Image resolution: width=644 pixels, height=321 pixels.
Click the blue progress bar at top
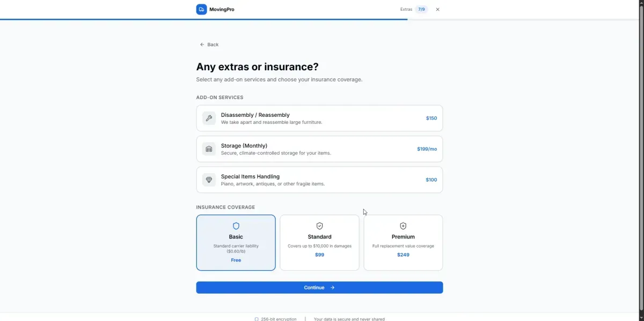204,19
